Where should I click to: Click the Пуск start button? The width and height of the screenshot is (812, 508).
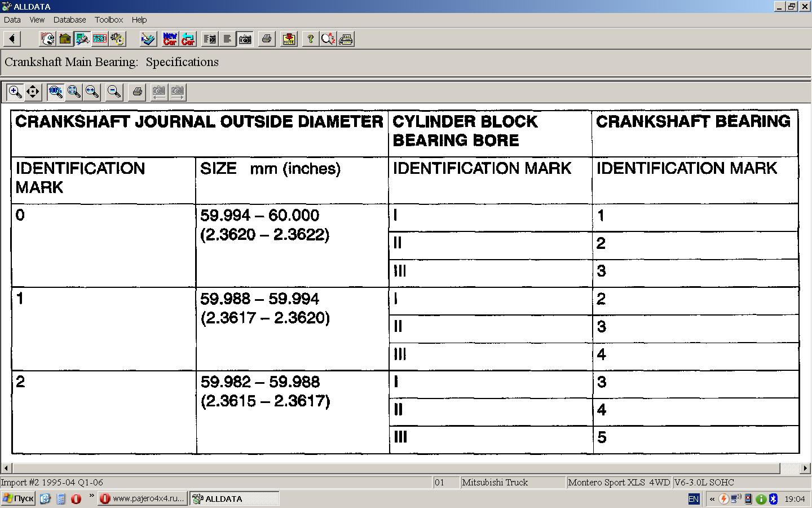(18, 499)
